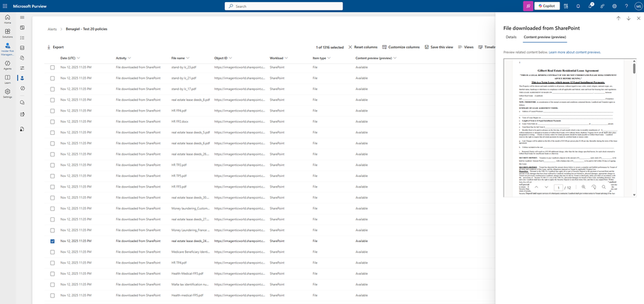The height and width of the screenshot is (304, 644).
Task: Open Insider Risk Management navigation item
Action: click(7, 49)
